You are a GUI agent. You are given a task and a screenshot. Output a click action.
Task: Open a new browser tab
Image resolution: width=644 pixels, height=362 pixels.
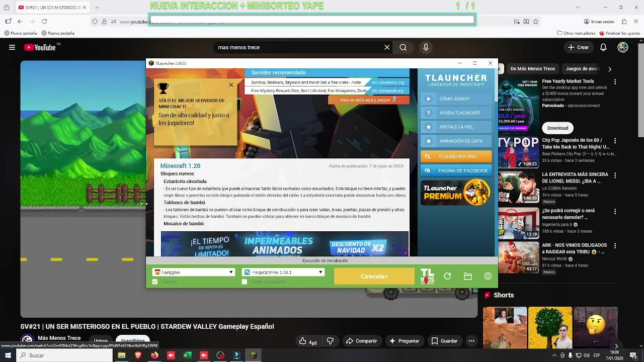[x=97, y=8]
